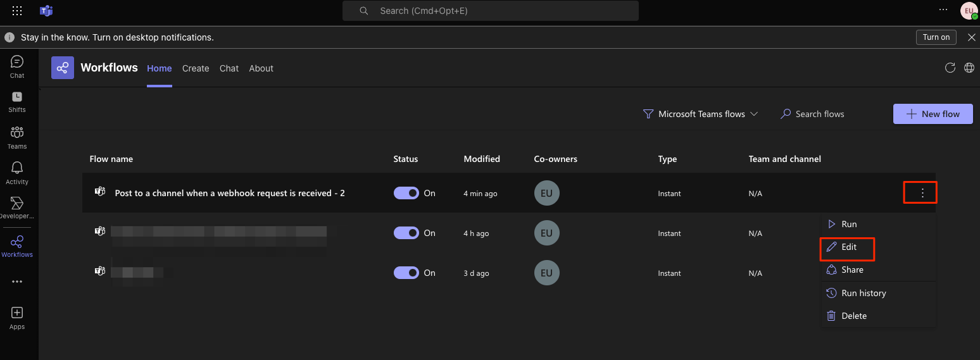Select Edit from the context menu
980x360 pixels.
coord(878,247)
